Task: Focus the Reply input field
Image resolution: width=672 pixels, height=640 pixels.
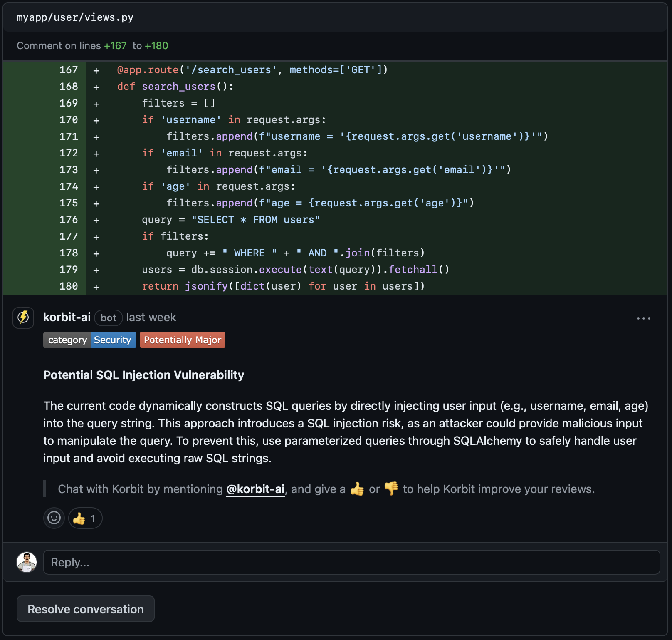Action: pyautogui.click(x=351, y=562)
